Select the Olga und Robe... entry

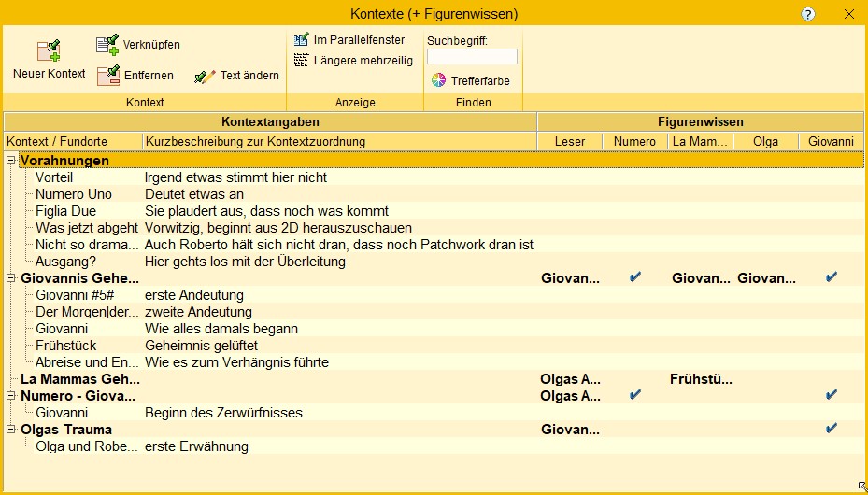coord(87,446)
